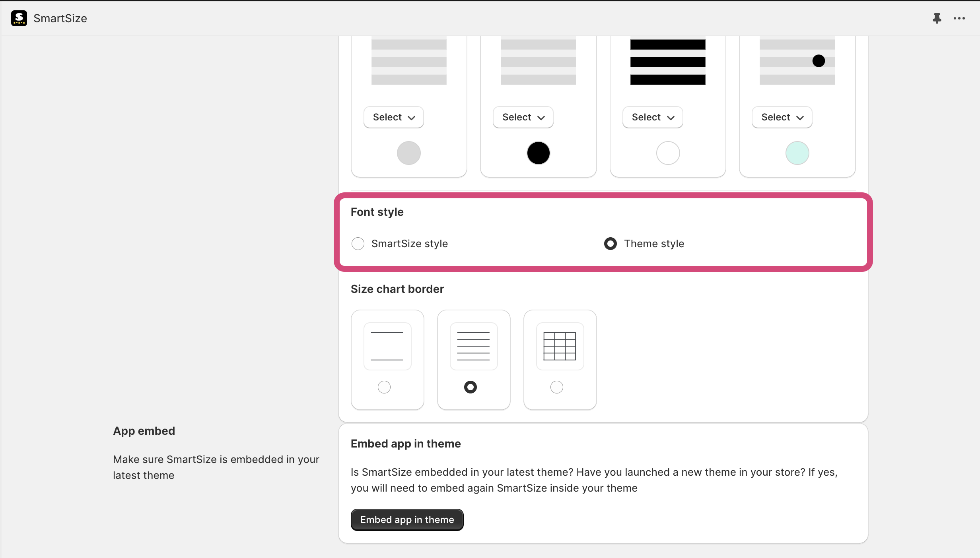Click the App embed section heading
980x558 pixels.
144,431
